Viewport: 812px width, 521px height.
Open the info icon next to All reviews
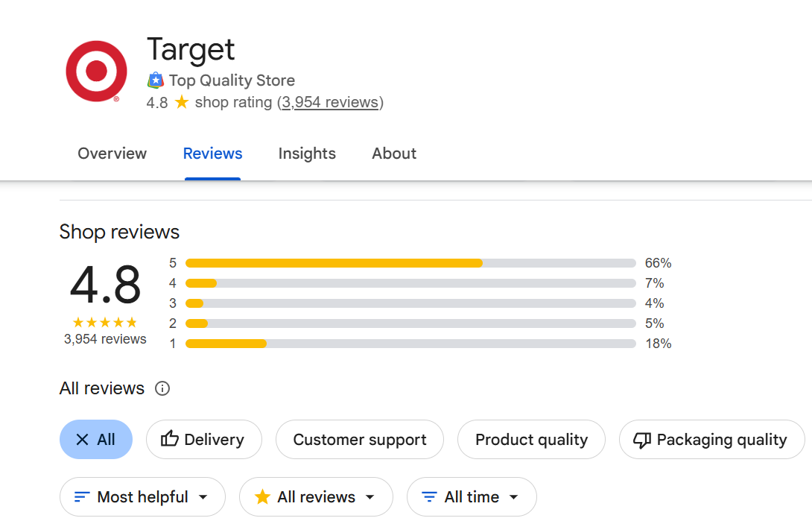pyautogui.click(x=162, y=388)
